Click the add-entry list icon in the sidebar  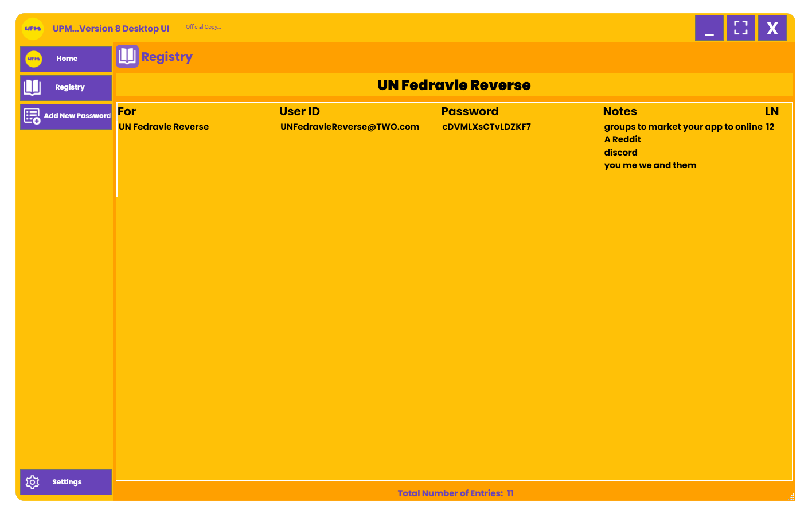click(32, 116)
